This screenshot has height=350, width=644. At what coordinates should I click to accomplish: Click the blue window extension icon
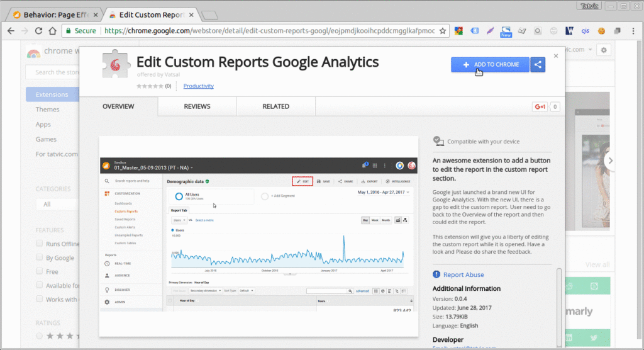click(x=474, y=31)
